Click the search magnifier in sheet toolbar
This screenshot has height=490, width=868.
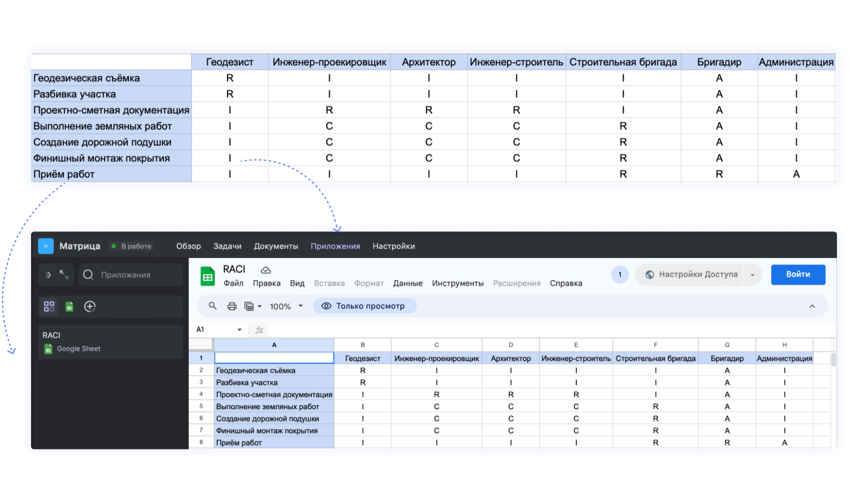[212, 306]
